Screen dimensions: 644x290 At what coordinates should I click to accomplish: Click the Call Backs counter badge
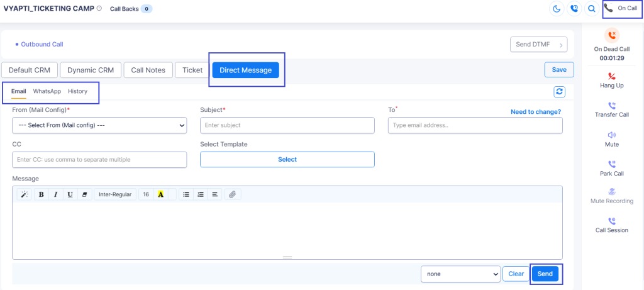(146, 9)
